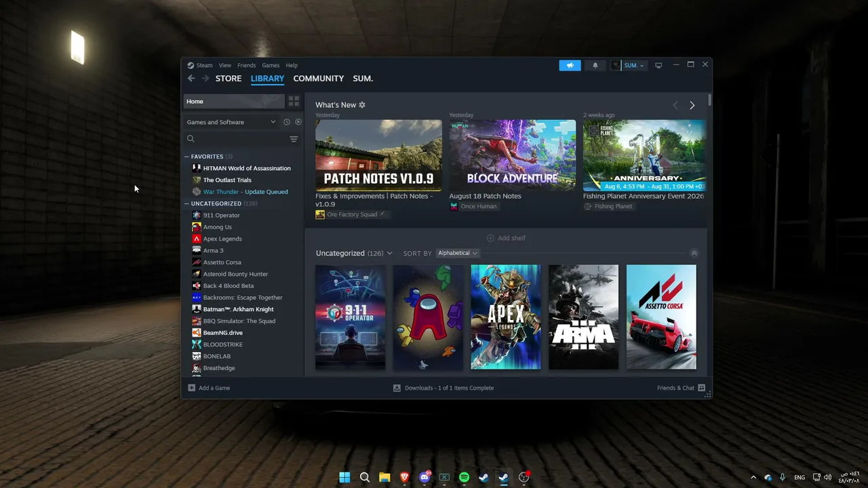The height and width of the screenshot is (488, 868).
Task: Open the Block Adventure news thumbnail
Action: [x=513, y=155]
